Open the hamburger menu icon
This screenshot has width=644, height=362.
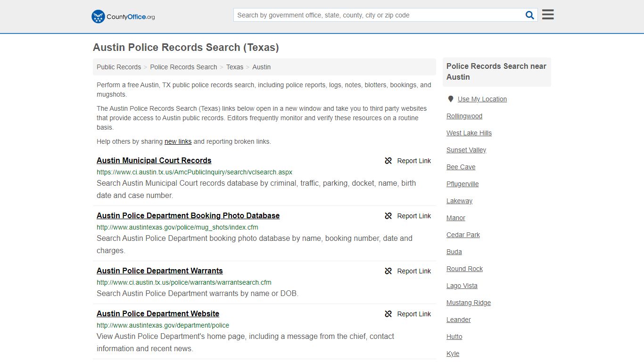coord(548,15)
